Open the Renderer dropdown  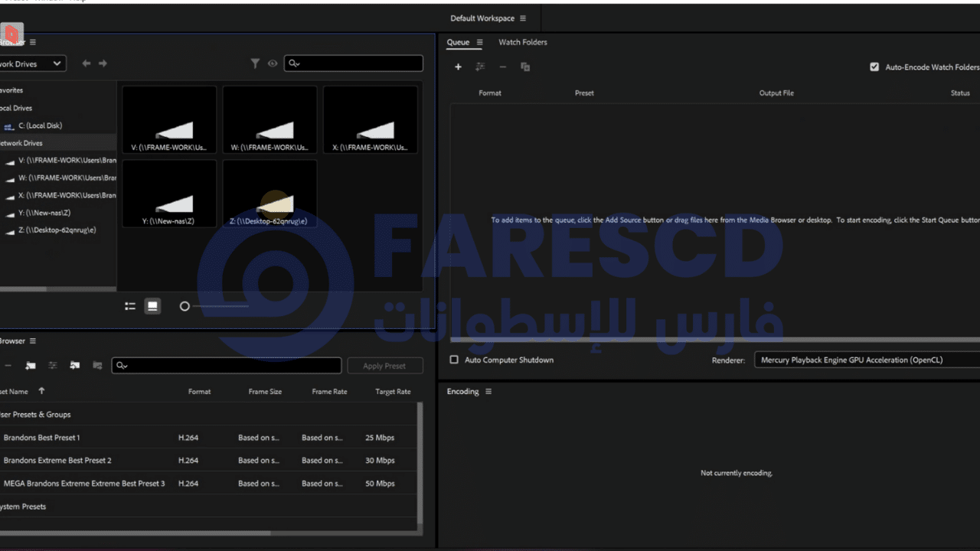click(867, 360)
